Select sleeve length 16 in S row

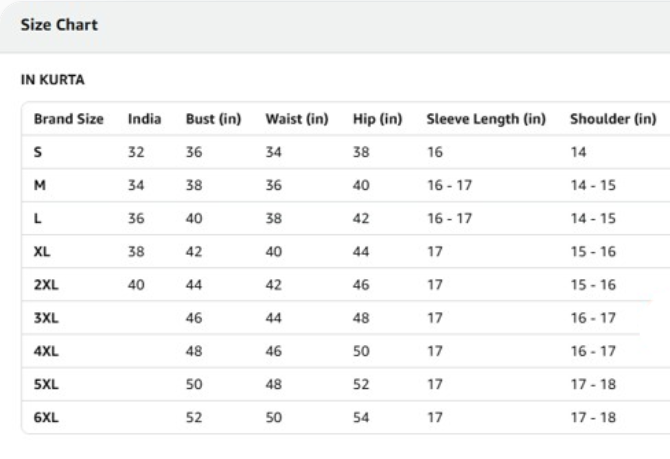pyautogui.click(x=435, y=152)
